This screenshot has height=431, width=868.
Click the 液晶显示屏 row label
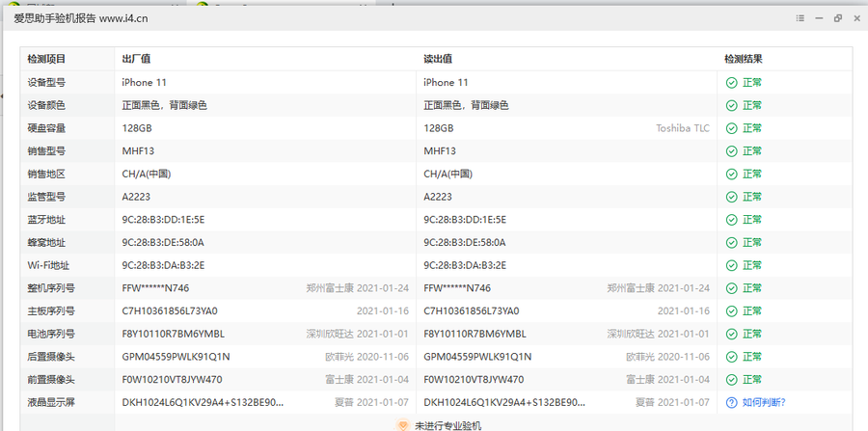coord(51,402)
